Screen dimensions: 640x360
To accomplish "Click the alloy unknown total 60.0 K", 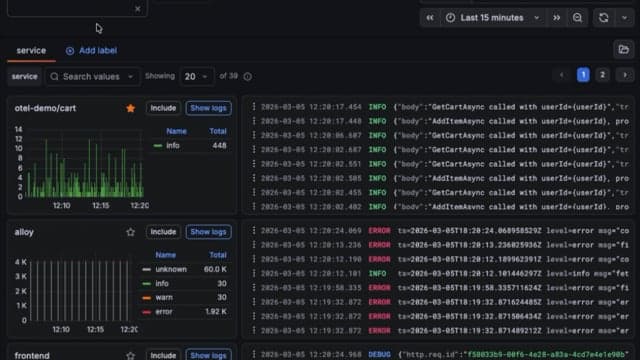I will point(215,269).
